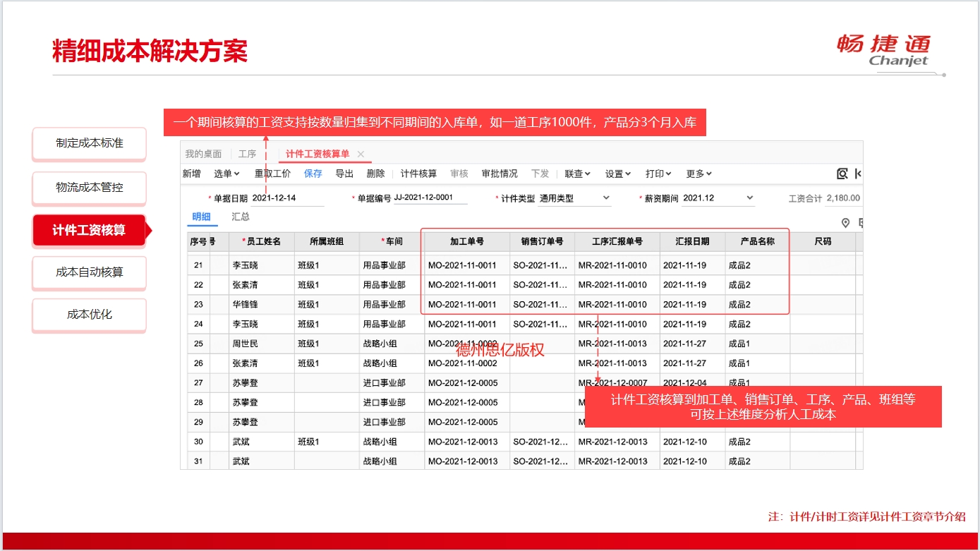Click 新增 in the toolbar

click(191, 174)
